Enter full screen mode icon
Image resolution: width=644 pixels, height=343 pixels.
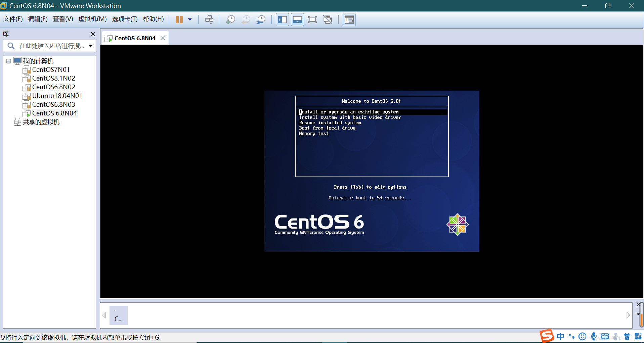312,19
